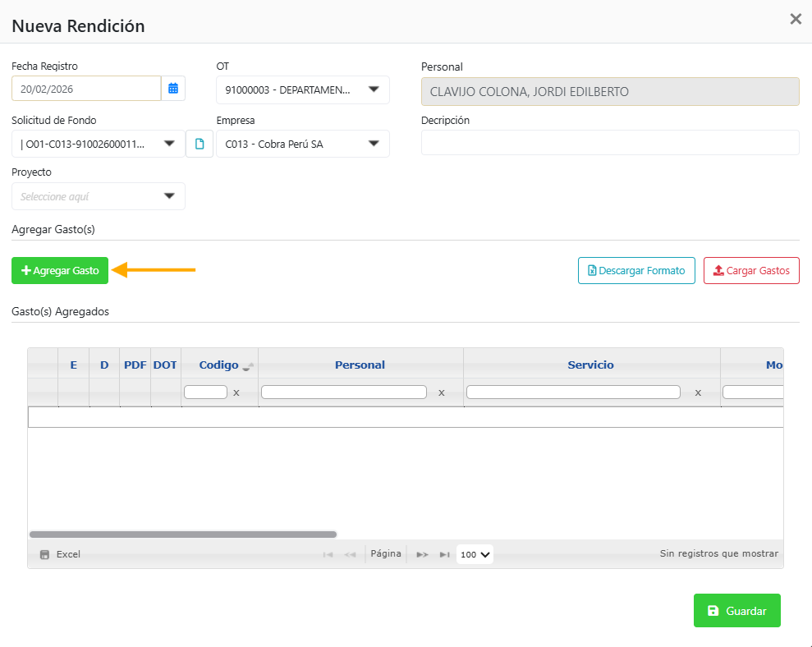Sort grid by the Codigo column header

tap(218, 365)
